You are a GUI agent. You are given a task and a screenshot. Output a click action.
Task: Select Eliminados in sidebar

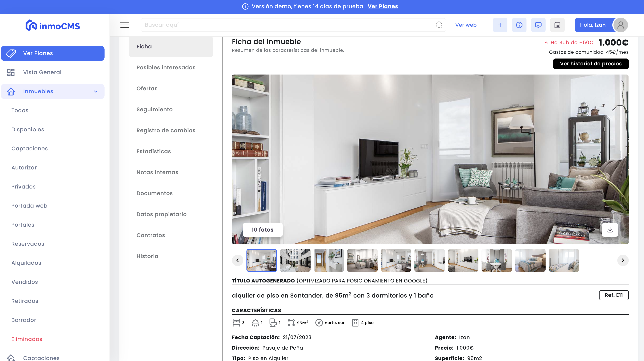pos(27,339)
